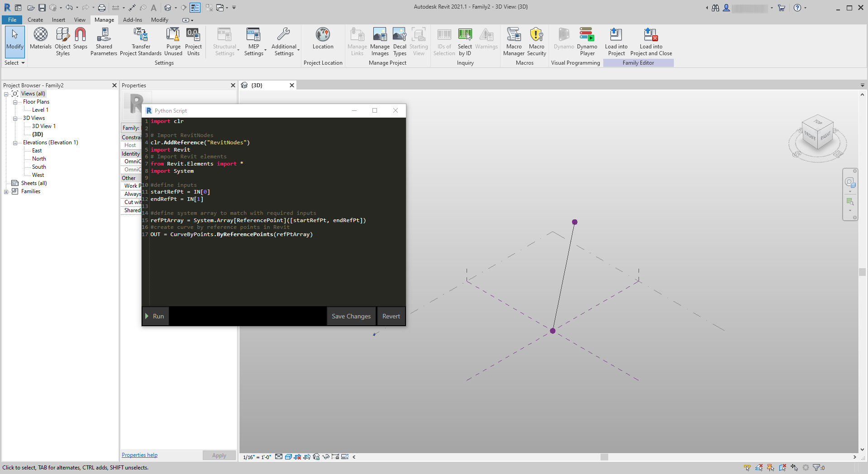868x474 pixels.
Task: Open the Properties help link
Action: pos(139,455)
